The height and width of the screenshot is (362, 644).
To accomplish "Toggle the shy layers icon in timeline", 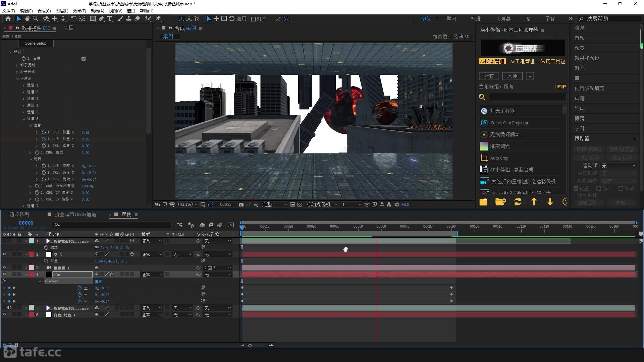I will (x=202, y=225).
